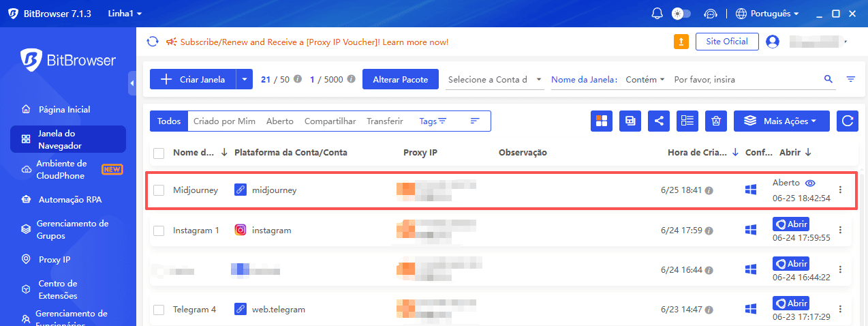Click the grid arrange windows icon
The image size is (868, 326).
[x=602, y=121]
